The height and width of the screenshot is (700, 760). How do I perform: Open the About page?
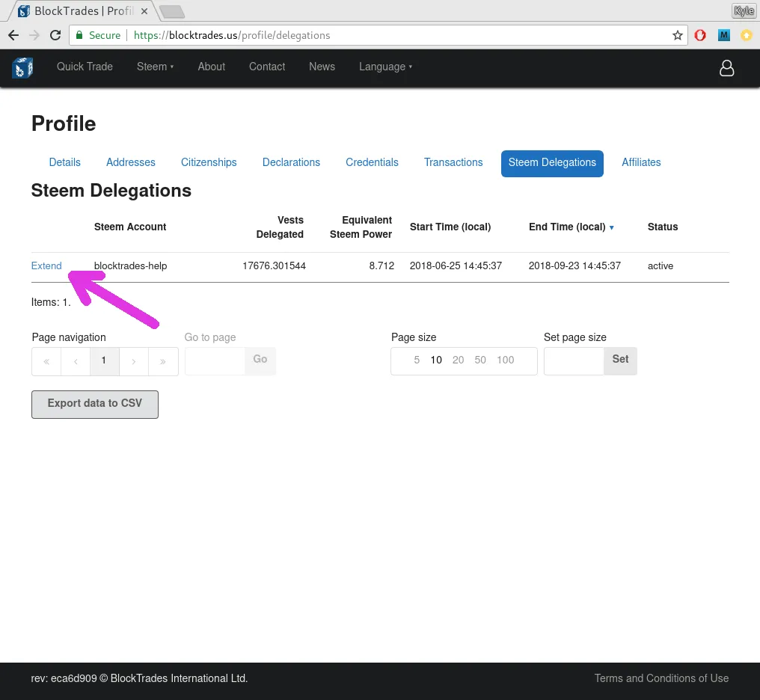click(212, 67)
